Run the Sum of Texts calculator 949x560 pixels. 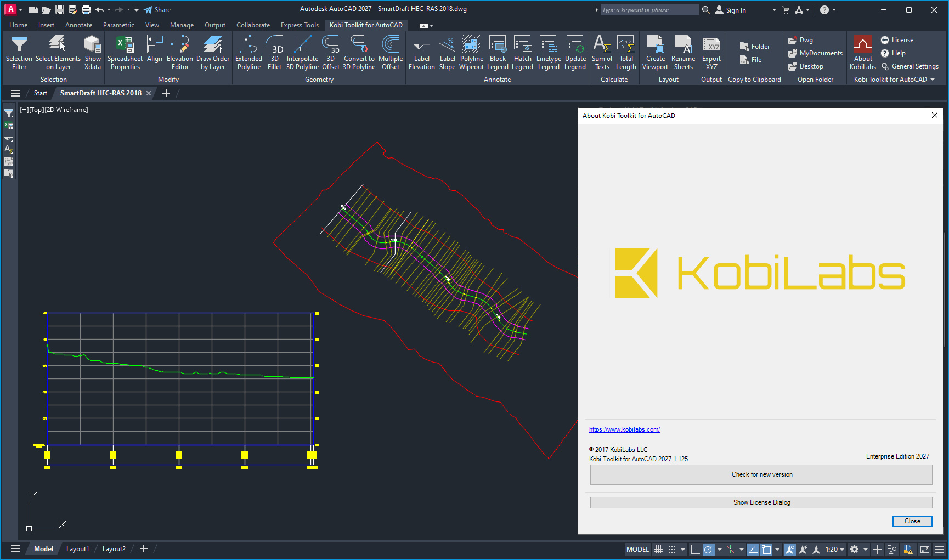pos(602,53)
